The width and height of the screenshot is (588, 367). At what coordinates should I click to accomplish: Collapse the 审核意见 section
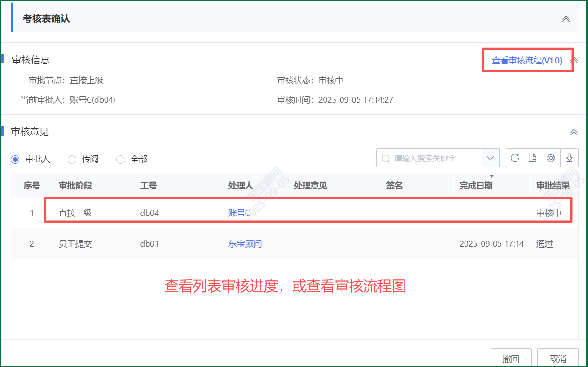click(574, 132)
